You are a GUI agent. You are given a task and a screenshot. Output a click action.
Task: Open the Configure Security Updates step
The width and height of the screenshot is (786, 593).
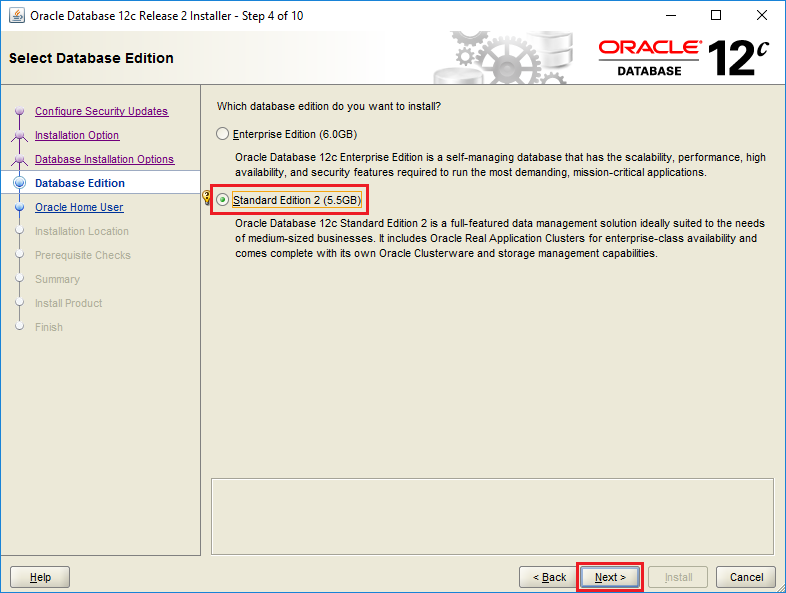pyautogui.click(x=101, y=111)
